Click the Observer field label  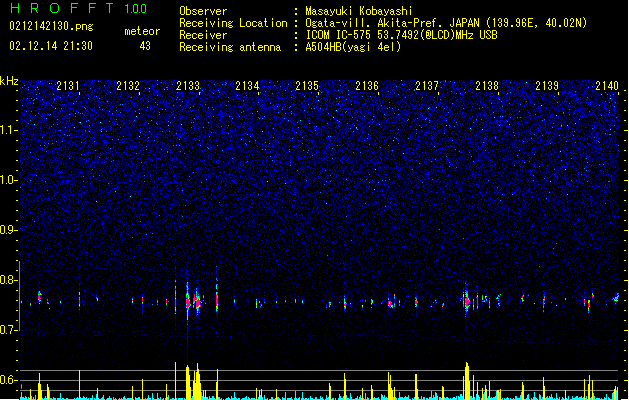point(203,11)
